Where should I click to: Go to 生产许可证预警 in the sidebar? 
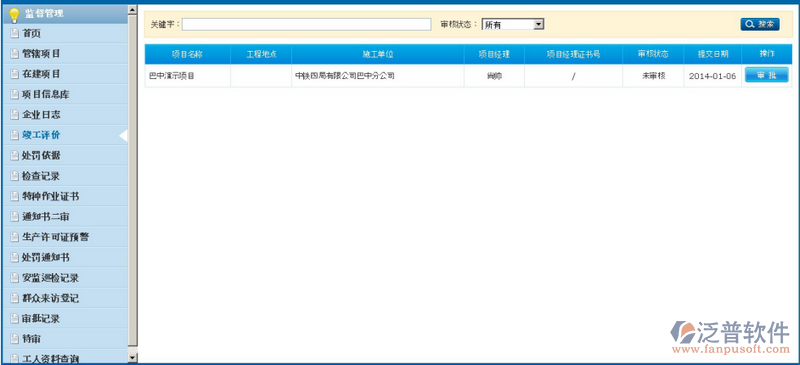click(x=65, y=237)
